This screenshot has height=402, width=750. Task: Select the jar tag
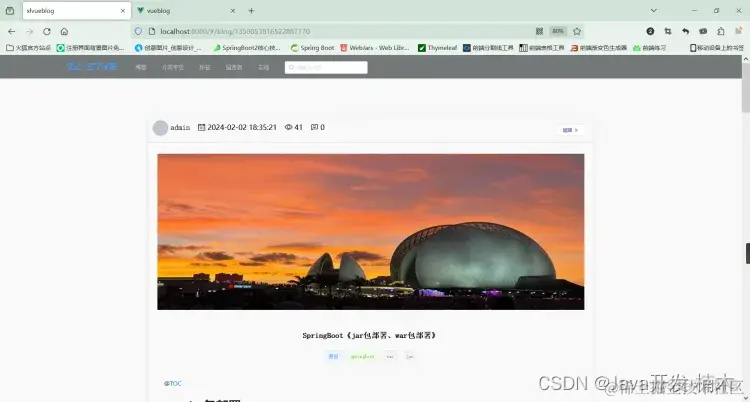point(409,357)
